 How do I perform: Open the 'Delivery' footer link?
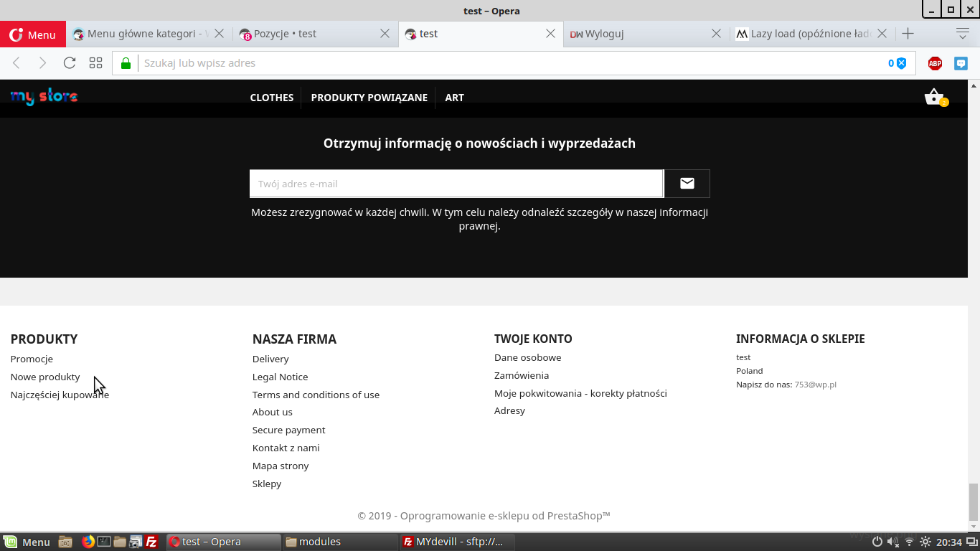(270, 359)
